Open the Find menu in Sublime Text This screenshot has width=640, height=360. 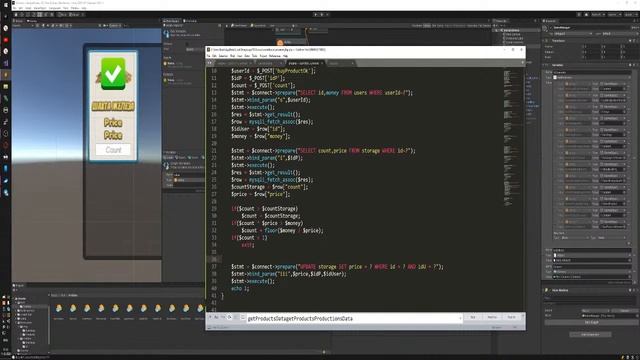tap(232, 56)
